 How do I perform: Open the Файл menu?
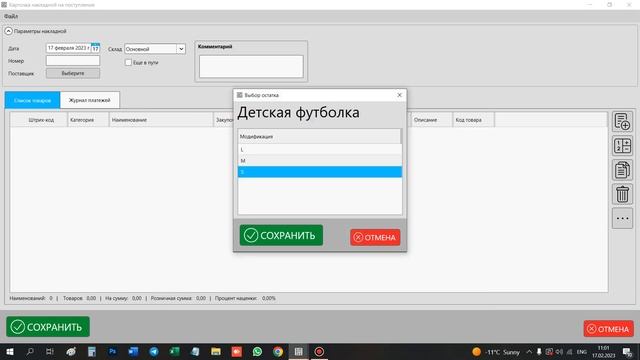coord(11,16)
